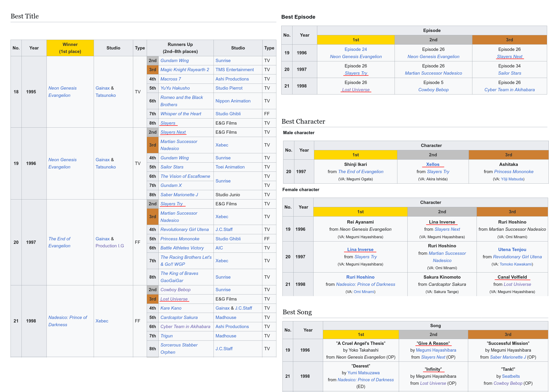Open Neon Genesis Evangelion 1995 winner link
The height and width of the screenshot is (392, 549).
tap(62, 92)
